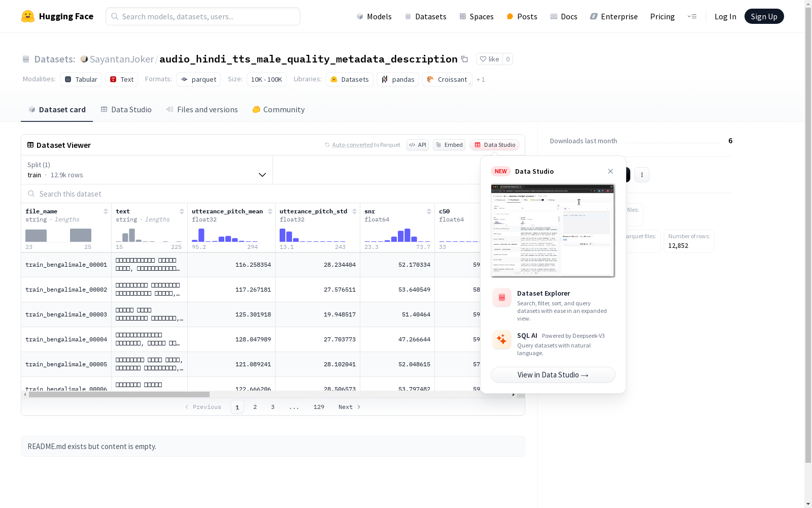Open the SayantanJoker profile link
The width and height of the screenshot is (812, 508).
pos(122,59)
